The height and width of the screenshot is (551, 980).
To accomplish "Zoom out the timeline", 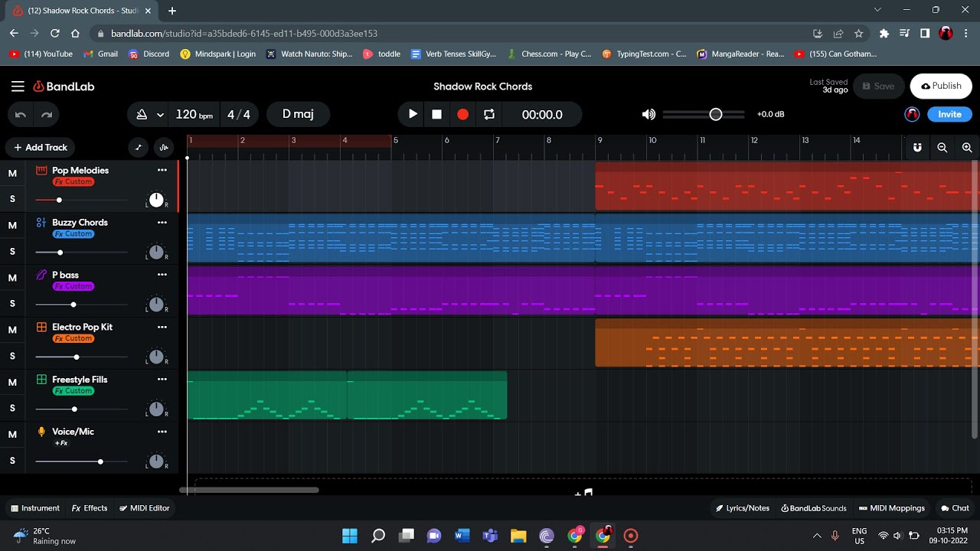I will click(x=942, y=148).
